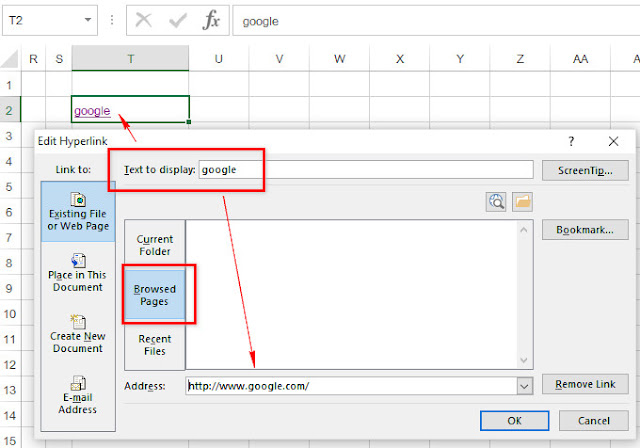Select column S header

coord(59,59)
